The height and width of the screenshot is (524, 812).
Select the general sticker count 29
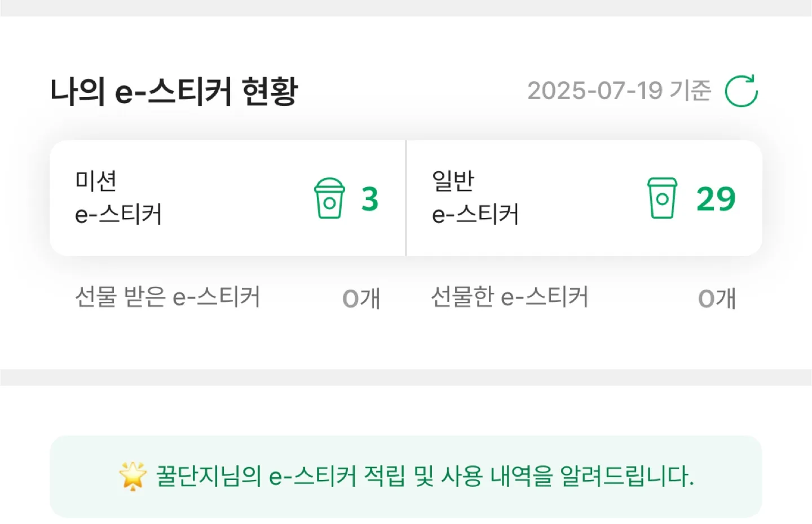pos(716,199)
